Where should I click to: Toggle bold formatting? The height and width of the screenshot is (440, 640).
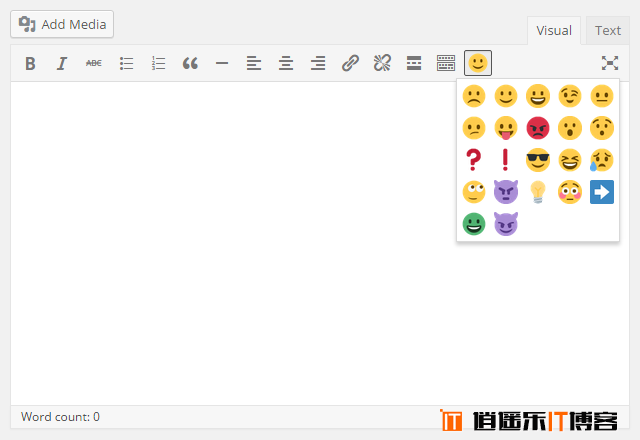click(30, 63)
